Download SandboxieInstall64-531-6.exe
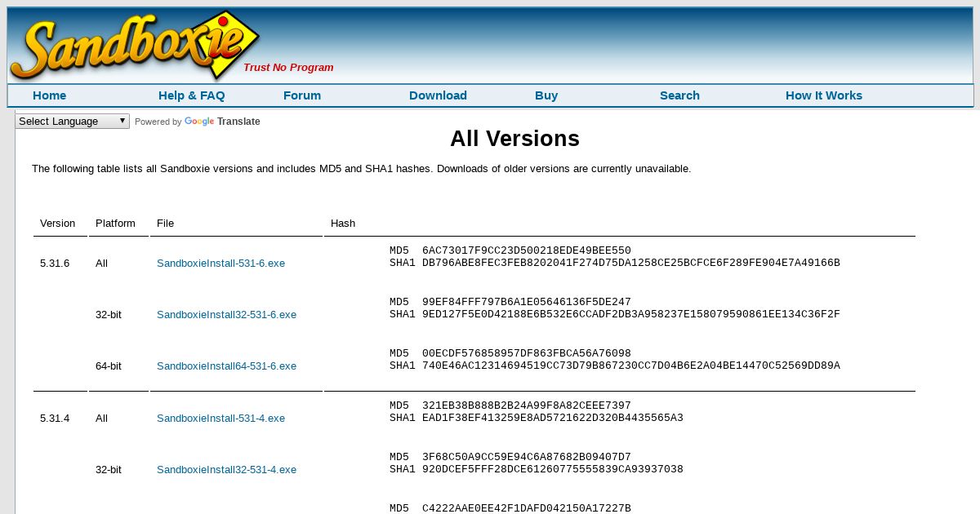 226,366
